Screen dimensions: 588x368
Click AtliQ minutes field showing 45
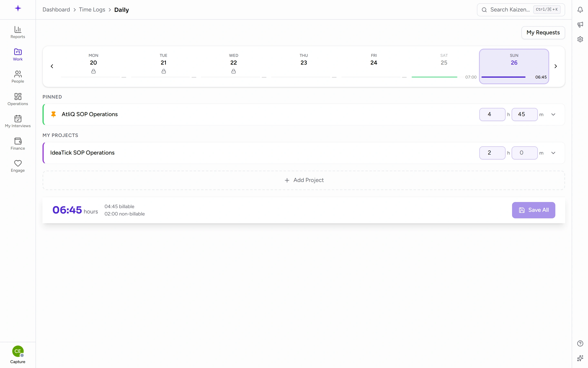[x=524, y=114]
